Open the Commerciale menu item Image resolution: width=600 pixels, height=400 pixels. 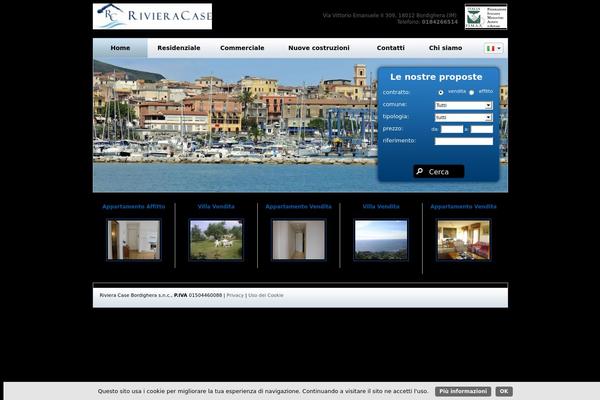click(x=242, y=48)
